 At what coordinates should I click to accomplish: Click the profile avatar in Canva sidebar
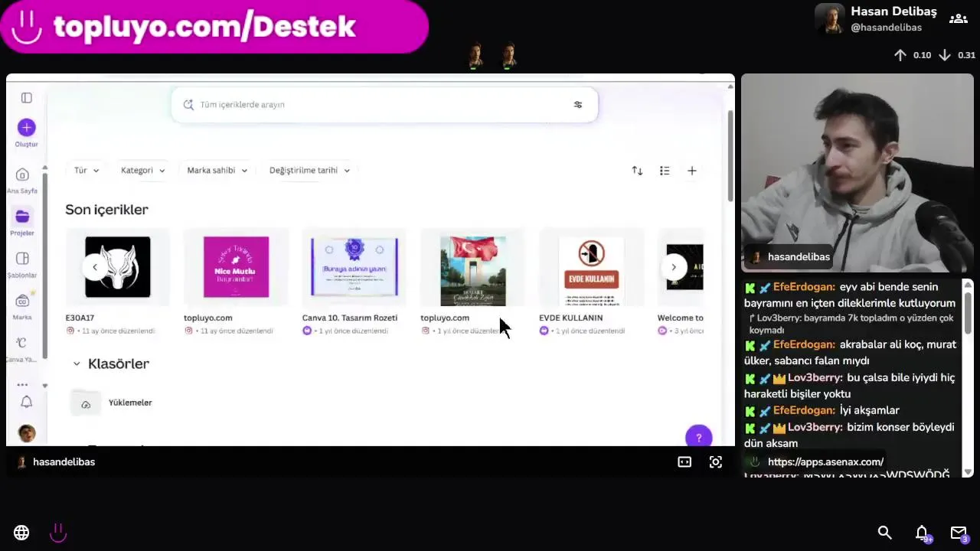pos(27,433)
